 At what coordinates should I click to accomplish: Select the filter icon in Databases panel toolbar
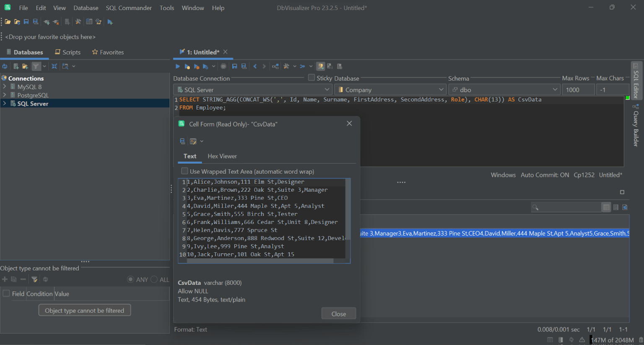pos(36,66)
